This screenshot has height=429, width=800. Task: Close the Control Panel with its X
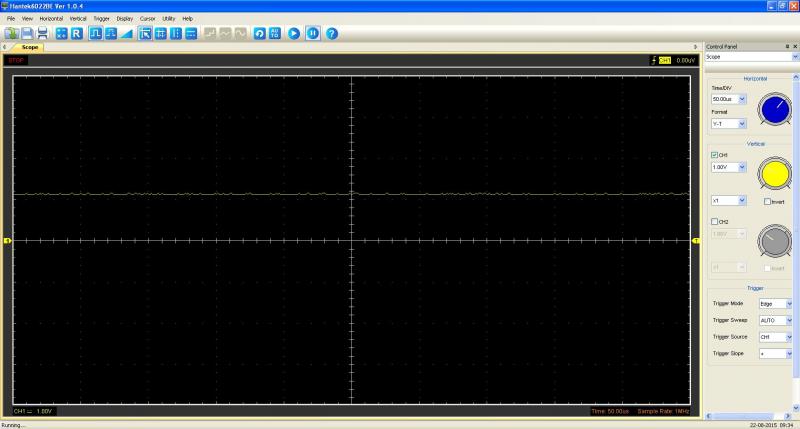[x=795, y=46]
